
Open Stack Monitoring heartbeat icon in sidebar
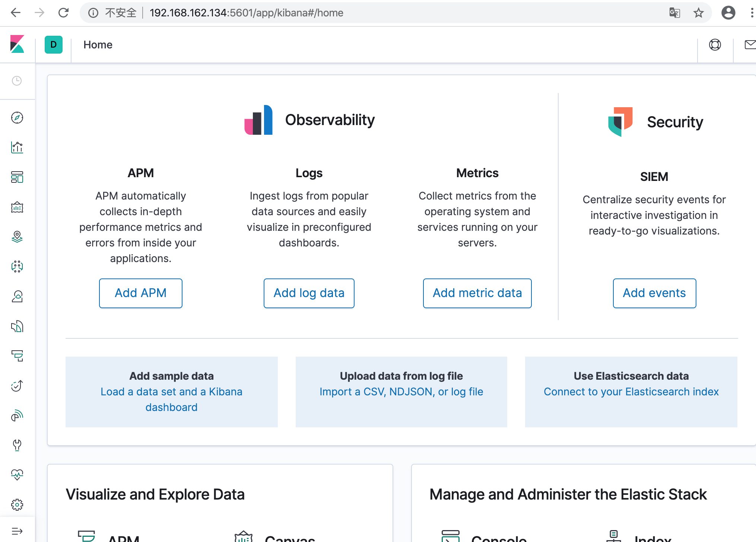point(17,475)
